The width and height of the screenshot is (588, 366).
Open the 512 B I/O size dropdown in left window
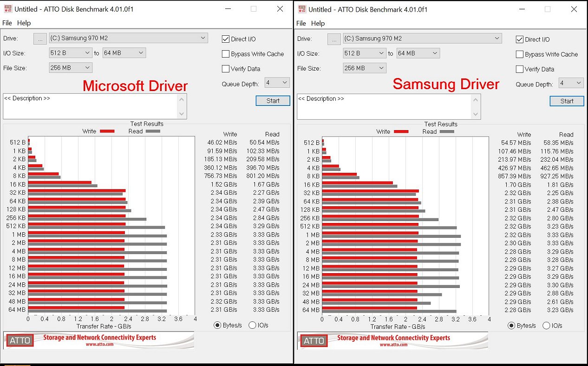(71, 53)
